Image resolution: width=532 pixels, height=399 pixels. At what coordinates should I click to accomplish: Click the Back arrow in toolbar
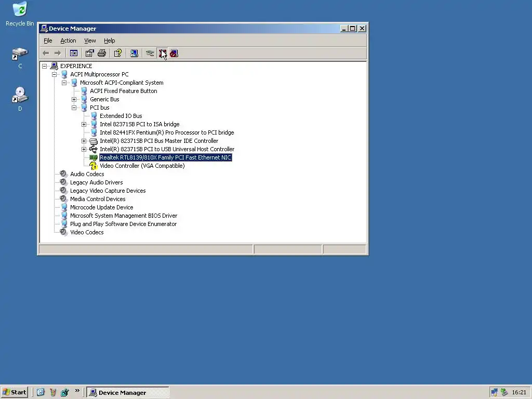pos(46,54)
